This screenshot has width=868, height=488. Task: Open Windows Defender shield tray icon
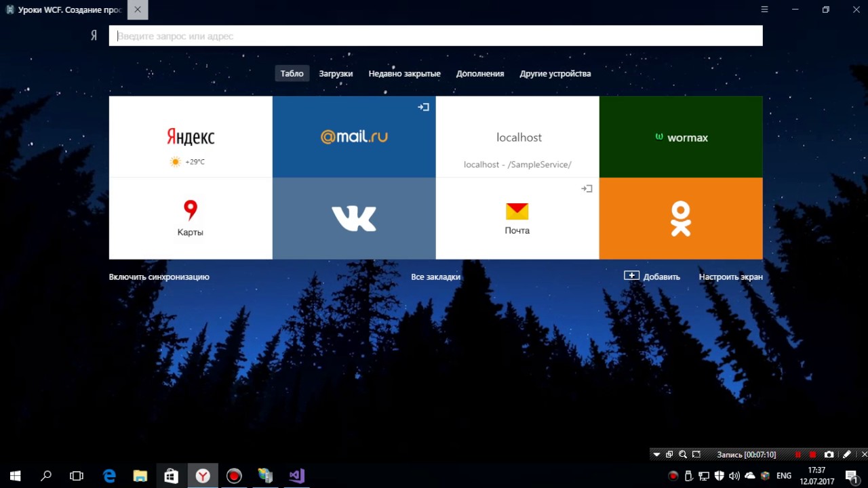719,476
